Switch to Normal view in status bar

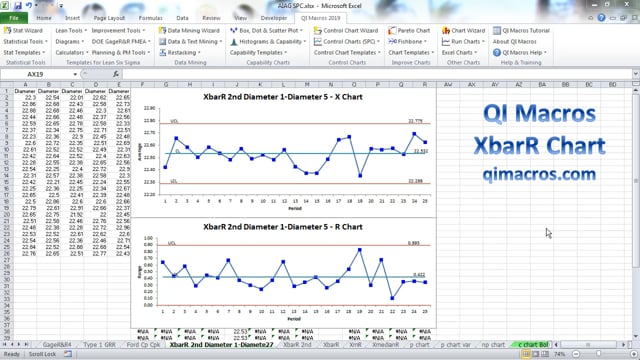[527, 354]
